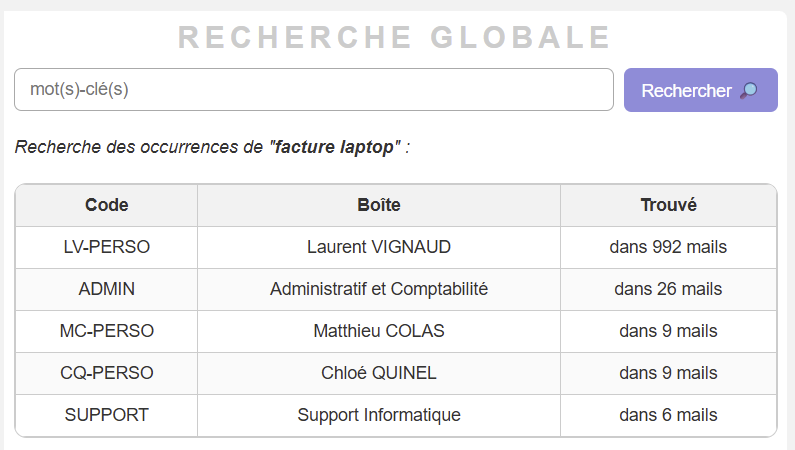This screenshot has width=795, height=450.
Task: Click the Code column header
Action: 107,205
